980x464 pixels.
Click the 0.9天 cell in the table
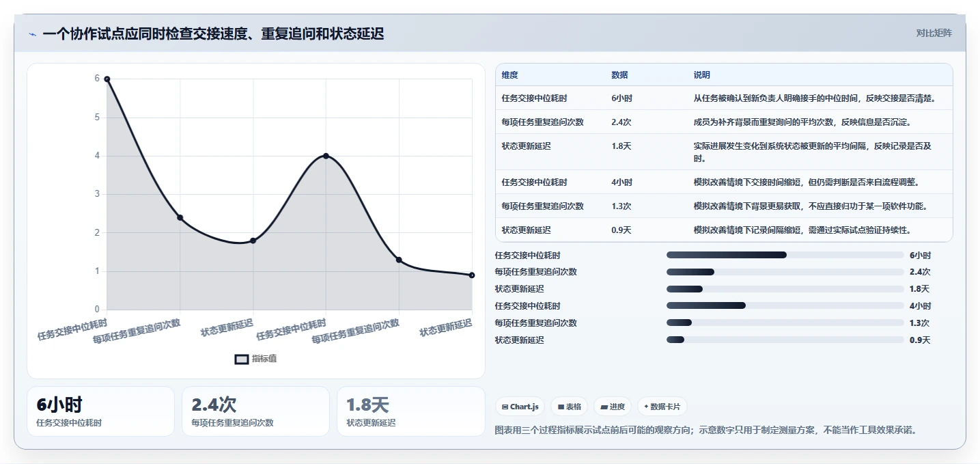click(x=621, y=230)
